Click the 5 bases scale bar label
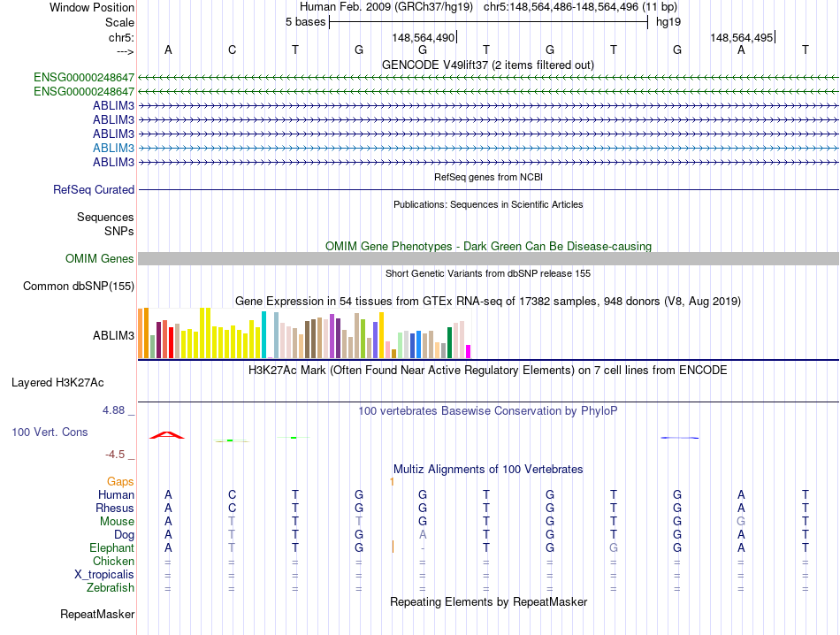Image resolution: width=840 pixels, height=635 pixels. coord(305,22)
